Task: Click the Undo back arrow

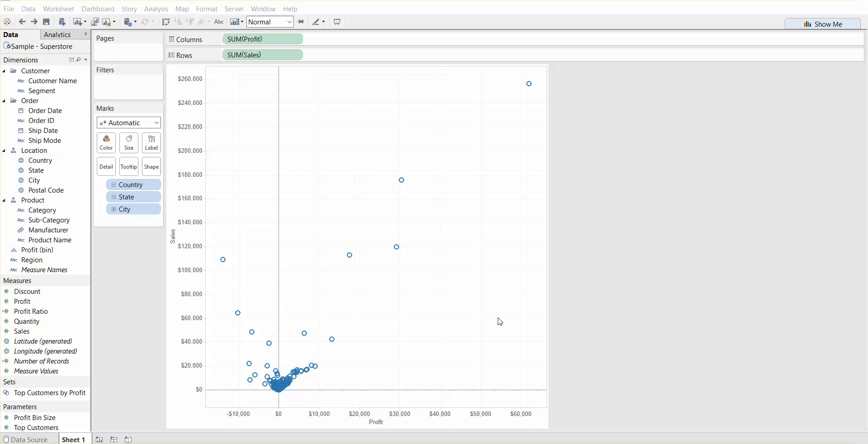Action: pyautogui.click(x=22, y=22)
